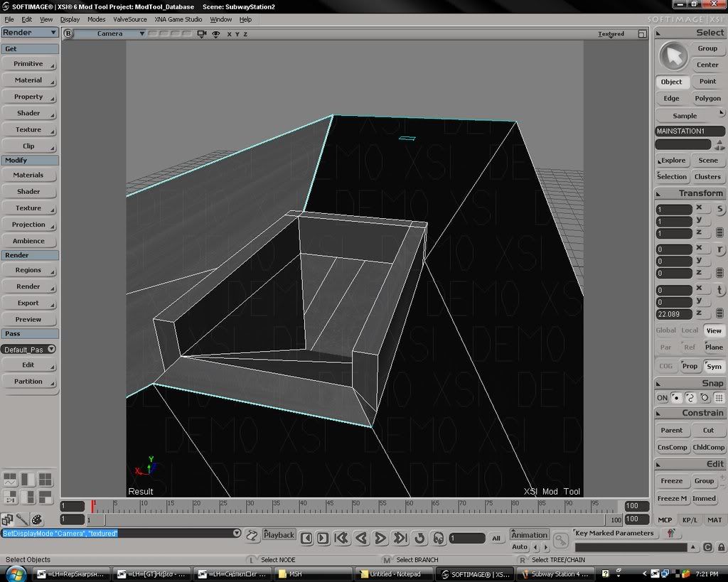Enable Global transform mode
Viewport: 728px width, 582px height.
pyautogui.click(x=665, y=330)
